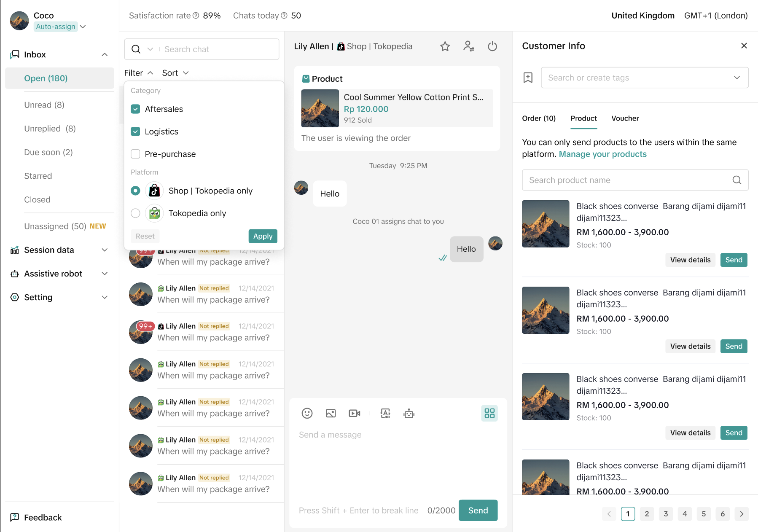Expand the Assistive robot section

(105, 274)
